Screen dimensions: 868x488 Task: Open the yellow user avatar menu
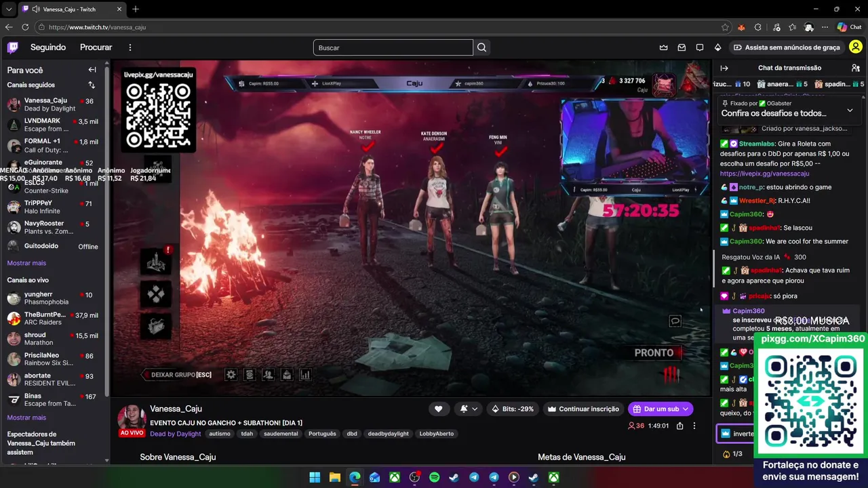pyautogui.click(x=855, y=47)
